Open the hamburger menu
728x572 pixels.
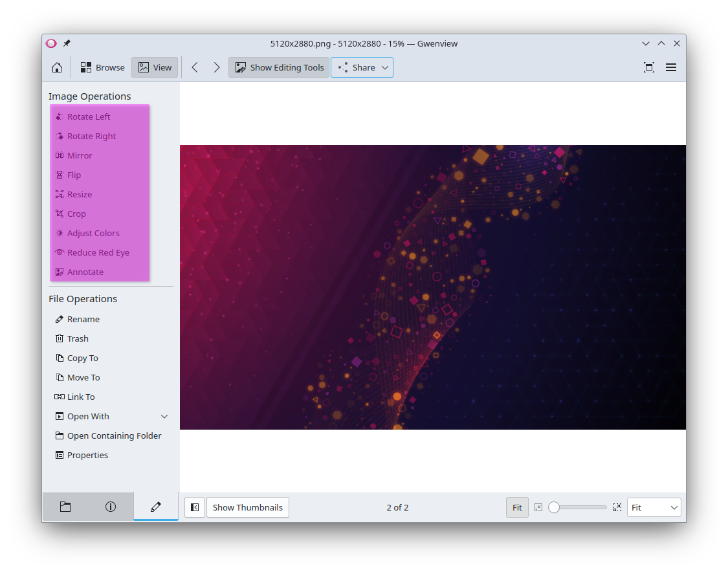pyautogui.click(x=671, y=67)
